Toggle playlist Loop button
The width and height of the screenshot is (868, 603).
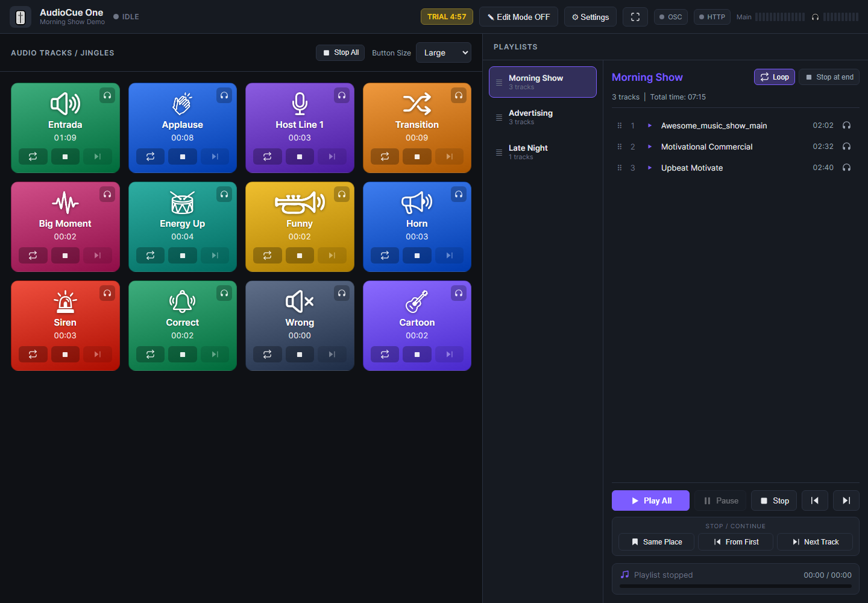tap(775, 77)
